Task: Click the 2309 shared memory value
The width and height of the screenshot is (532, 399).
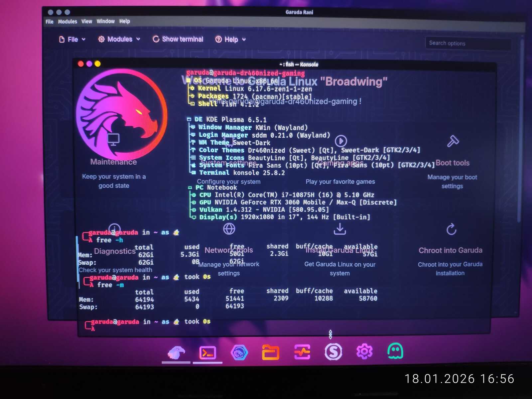Action: tap(281, 298)
